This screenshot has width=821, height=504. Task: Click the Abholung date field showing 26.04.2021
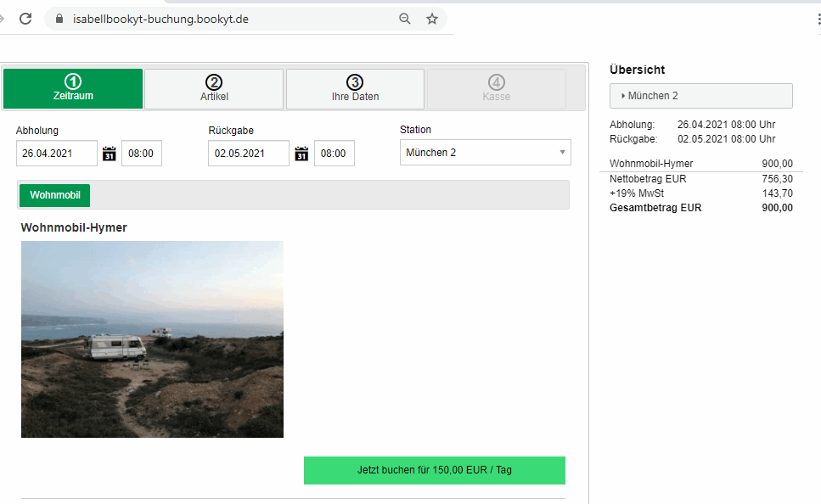point(55,153)
